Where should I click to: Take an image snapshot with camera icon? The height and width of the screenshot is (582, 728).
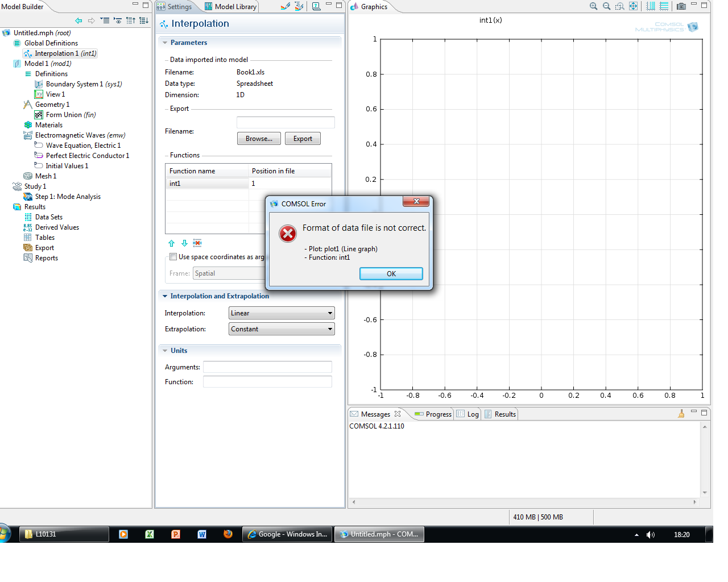pyautogui.click(x=681, y=6)
